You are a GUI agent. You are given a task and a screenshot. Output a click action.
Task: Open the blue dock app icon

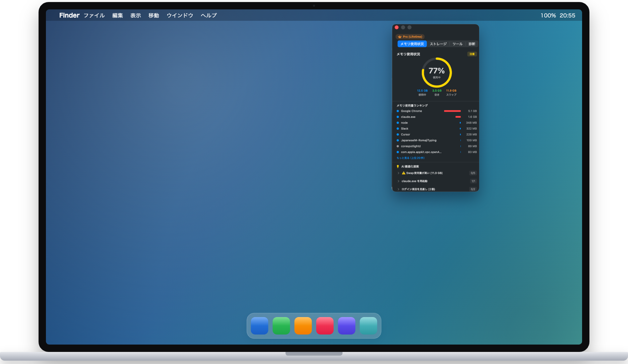259,326
